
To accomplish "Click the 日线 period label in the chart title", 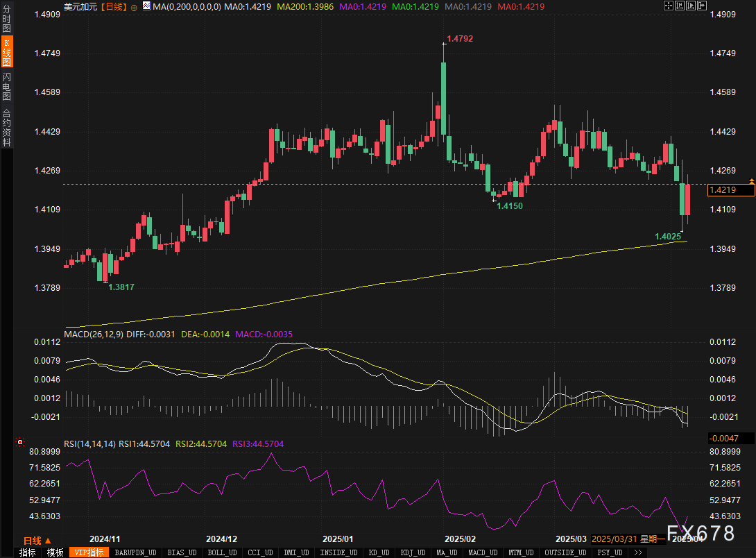I will coord(113,6).
